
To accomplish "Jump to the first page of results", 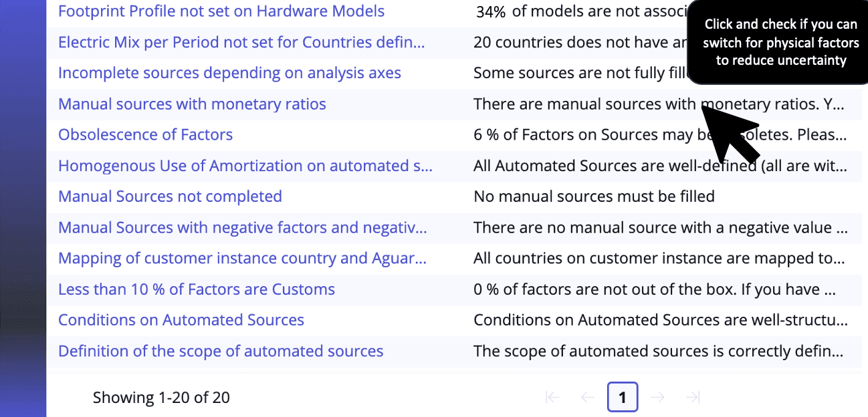I will (552, 397).
